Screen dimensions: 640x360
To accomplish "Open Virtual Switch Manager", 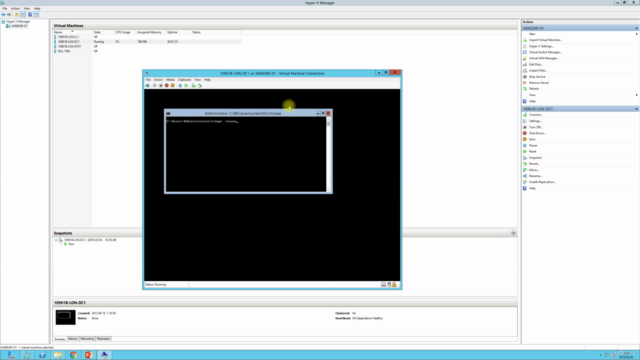I will [545, 52].
